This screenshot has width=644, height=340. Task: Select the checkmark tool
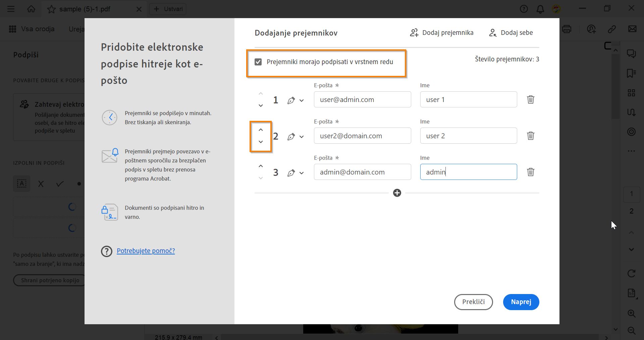click(x=60, y=184)
